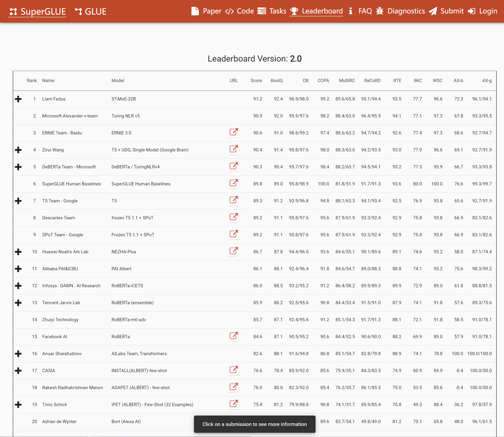The height and width of the screenshot is (437, 504).
Task: Open URL icon for Rakesh Radhakrishnan Menon
Action: tap(234, 387)
